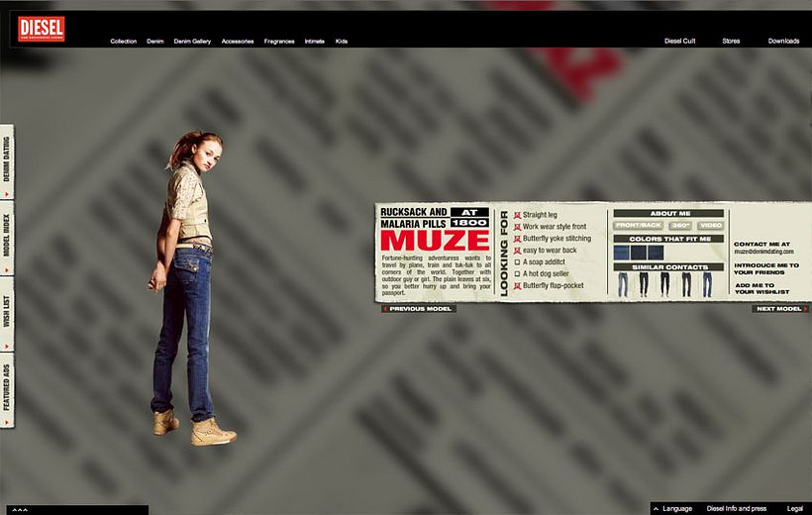Expand the Language menu caret
Screen dimensions: 812x515
click(x=657, y=509)
